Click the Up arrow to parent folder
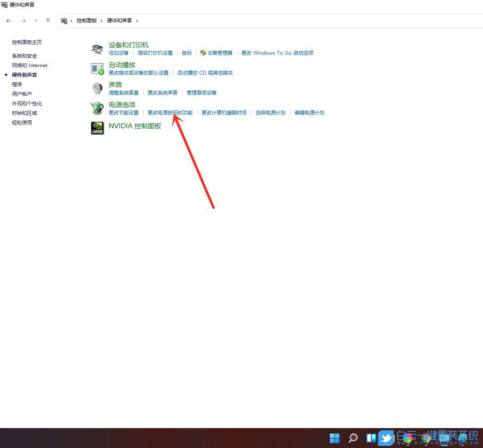The height and width of the screenshot is (448, 483). (48, 20)
